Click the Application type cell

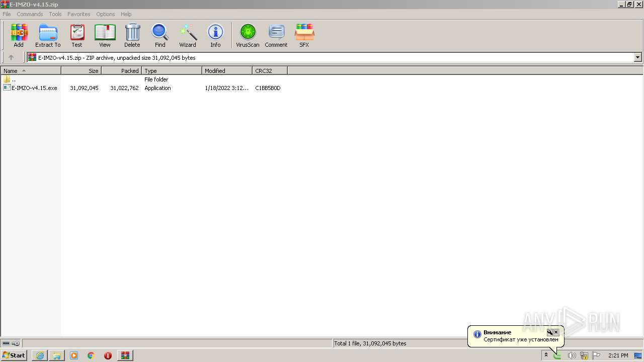[x=157, y=88]
